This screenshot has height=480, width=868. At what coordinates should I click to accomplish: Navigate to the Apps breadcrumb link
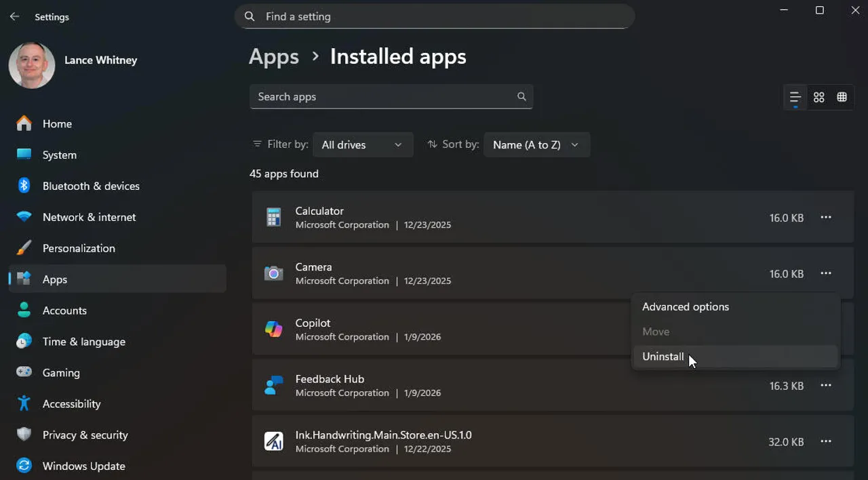(x=273, y=57)
